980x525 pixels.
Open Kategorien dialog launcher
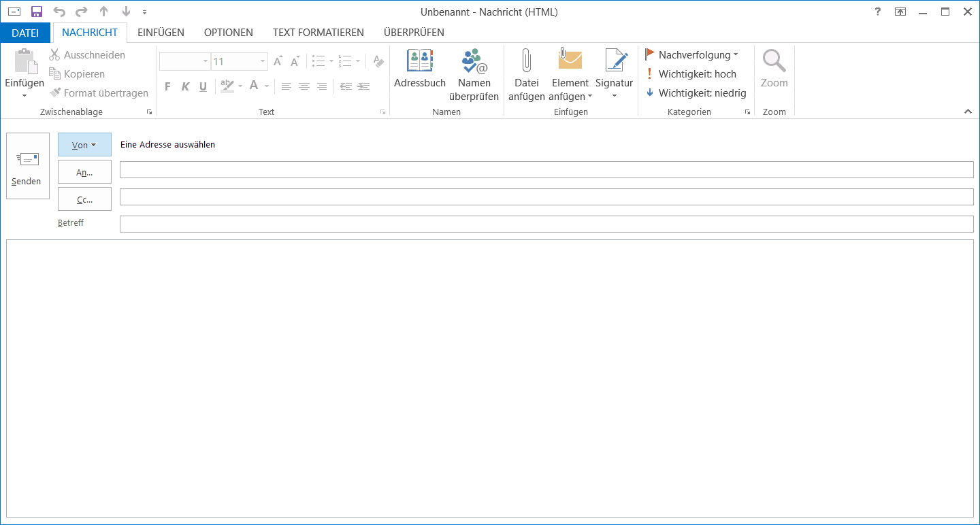tap(747, 112)
